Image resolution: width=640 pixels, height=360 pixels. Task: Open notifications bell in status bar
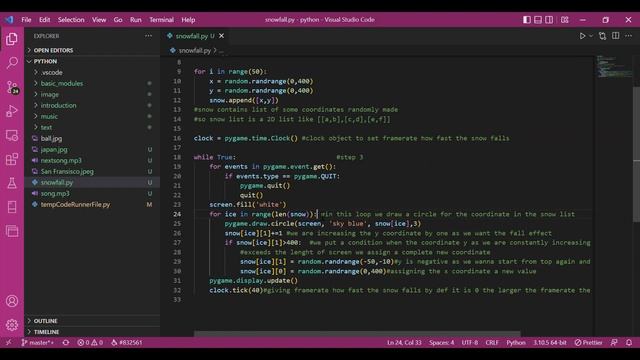629,342
